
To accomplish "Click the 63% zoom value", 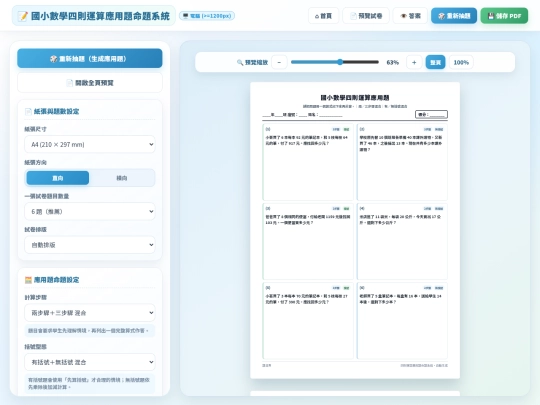I will tap(393, 62).
